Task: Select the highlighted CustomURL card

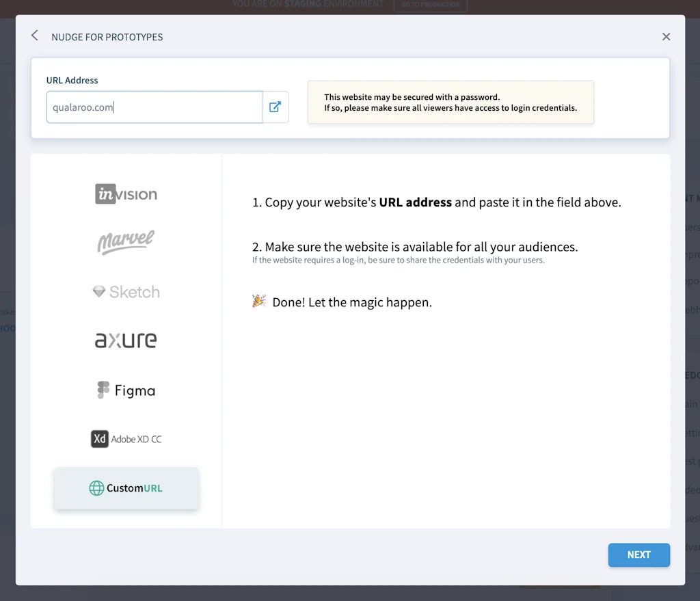Action: point(126,488)
